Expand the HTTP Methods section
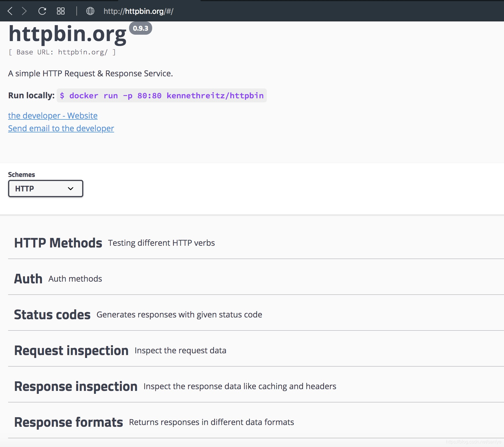Viewport: 504px width, 447px height. (256, 243)
